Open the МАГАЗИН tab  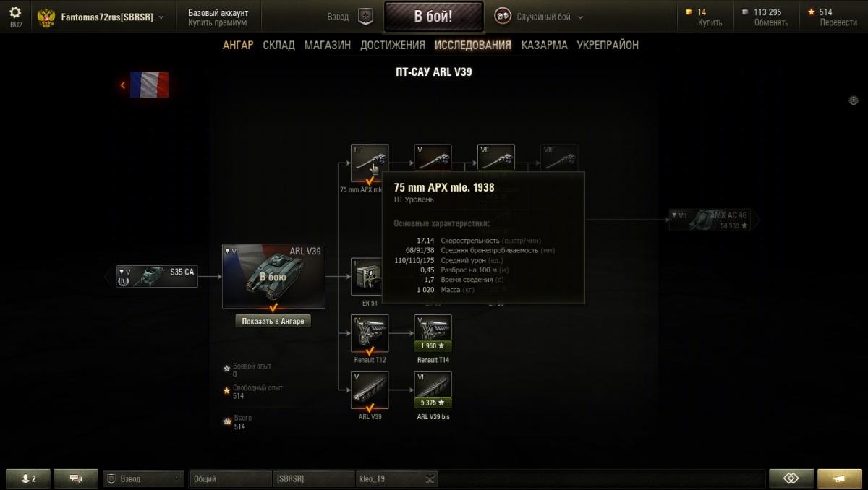(328, 45)
